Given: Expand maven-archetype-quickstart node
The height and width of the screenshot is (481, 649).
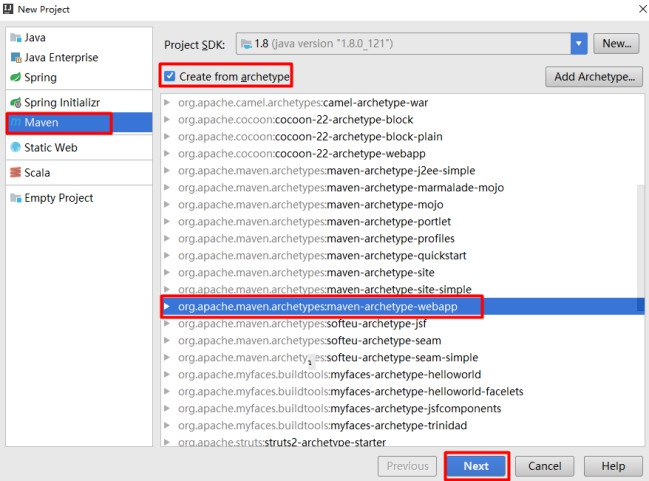Looking at the screenshot, I should tap(167, 255).
